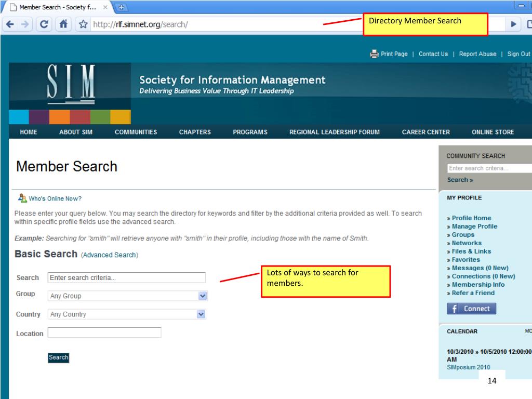Open Messages (0 New)

click(480, 268)
